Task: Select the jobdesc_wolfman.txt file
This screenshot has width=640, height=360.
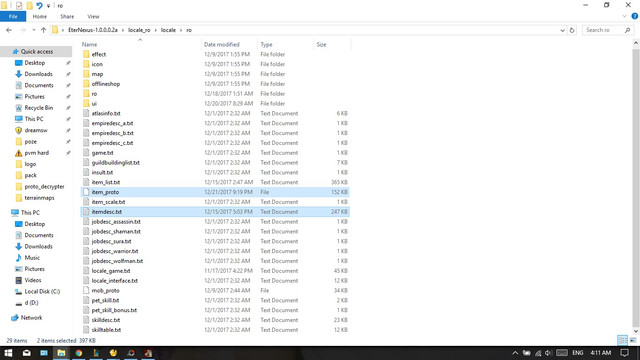Action: coord(117,261)
